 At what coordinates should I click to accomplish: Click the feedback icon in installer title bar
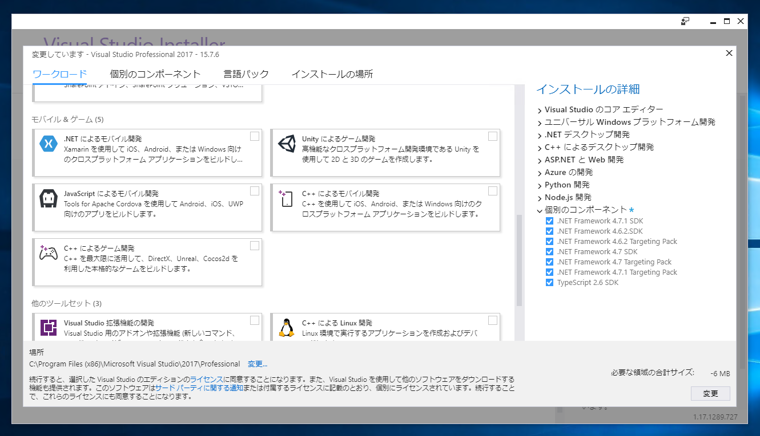pyautogui.click(x=685, y=21)
